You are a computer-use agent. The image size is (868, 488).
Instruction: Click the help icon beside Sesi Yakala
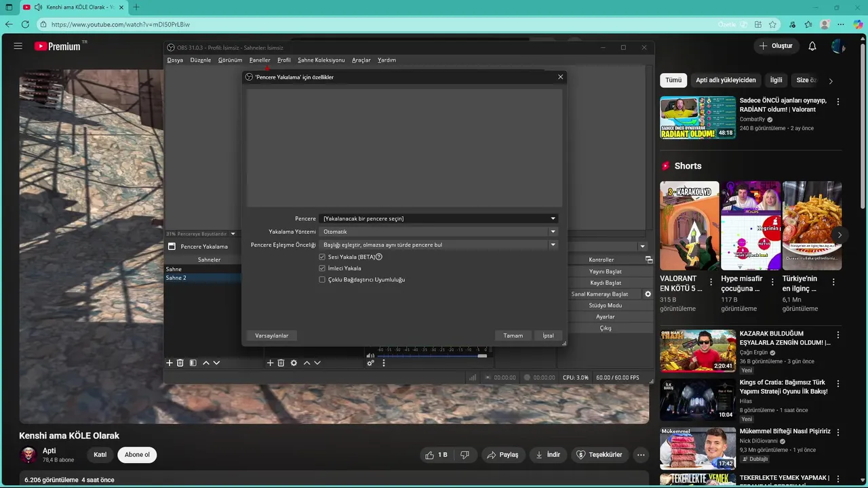pos(379,257)
